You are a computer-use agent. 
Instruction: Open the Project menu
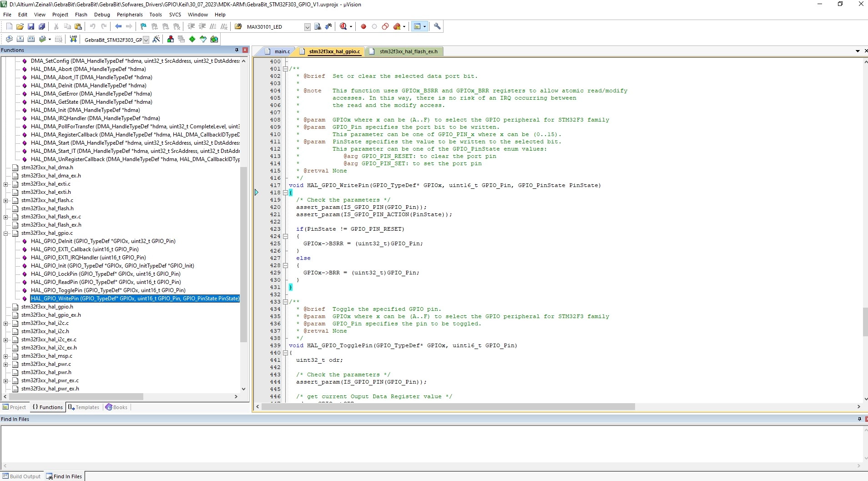tap(60, 15)
